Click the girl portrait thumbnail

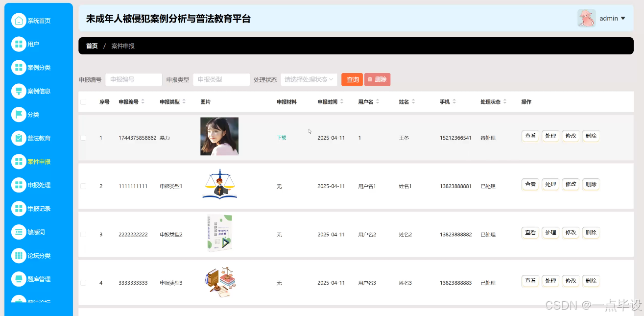tap(219, 136)
